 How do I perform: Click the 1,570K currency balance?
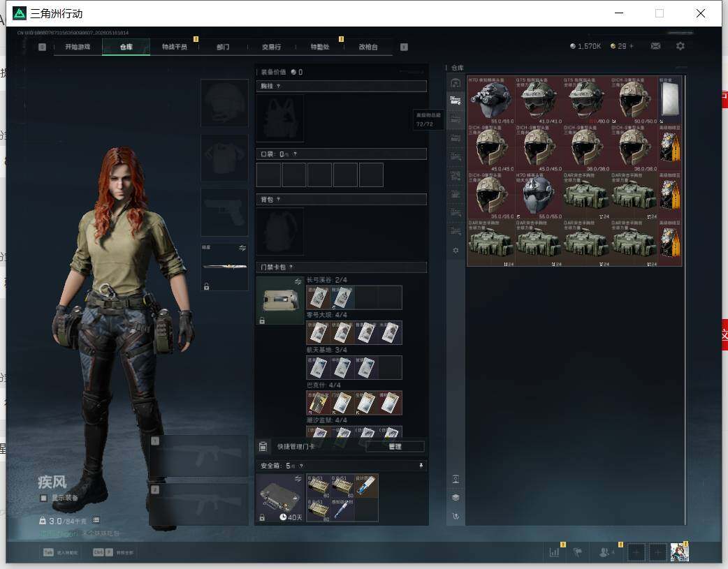tap(585, 46)
